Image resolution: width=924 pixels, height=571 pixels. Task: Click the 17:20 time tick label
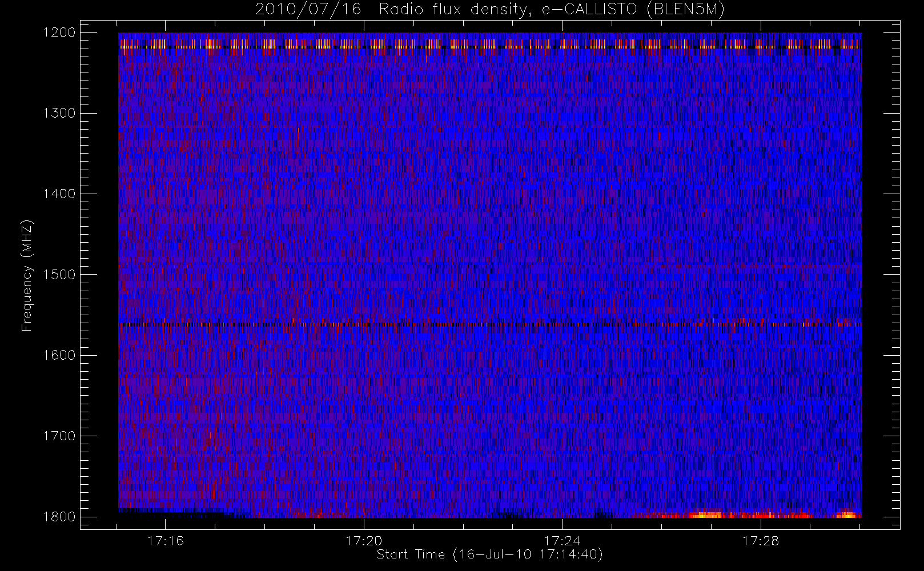(364, 541)
